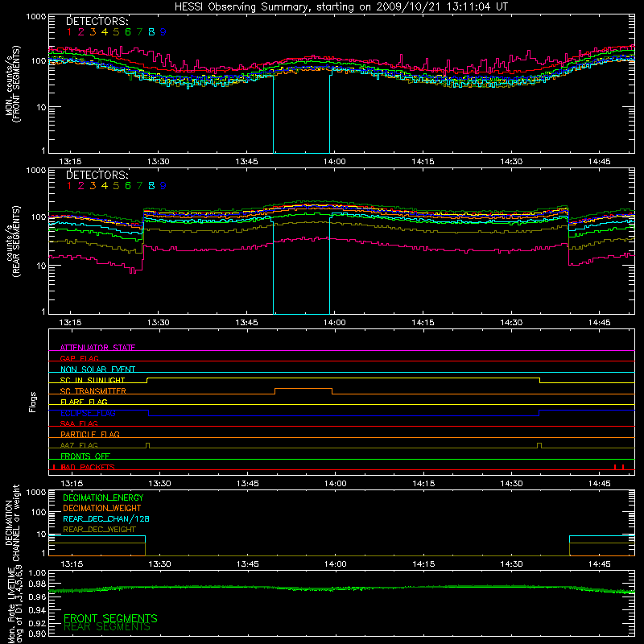
Task: Click the AAZ_FLAG label
Action: [x=79, y=445]
